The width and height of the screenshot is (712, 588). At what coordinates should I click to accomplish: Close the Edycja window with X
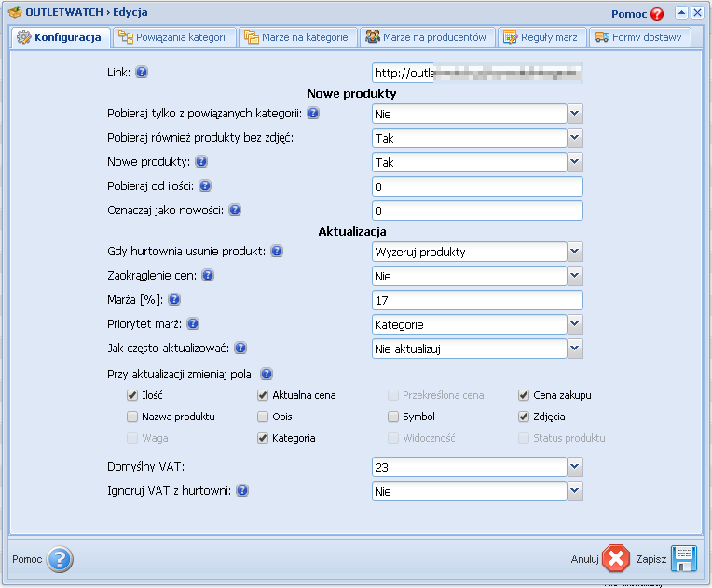(x=697, y=13)
